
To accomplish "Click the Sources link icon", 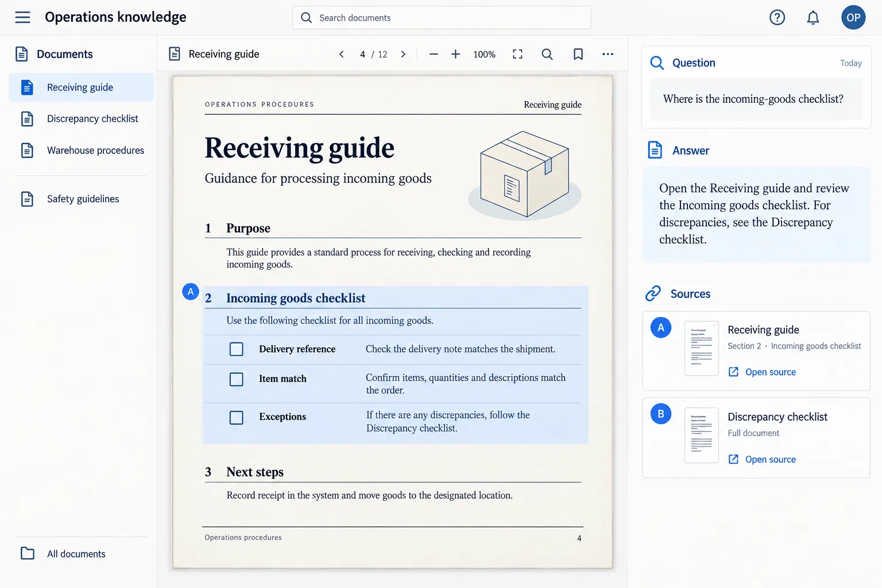I will coord(653,293).
